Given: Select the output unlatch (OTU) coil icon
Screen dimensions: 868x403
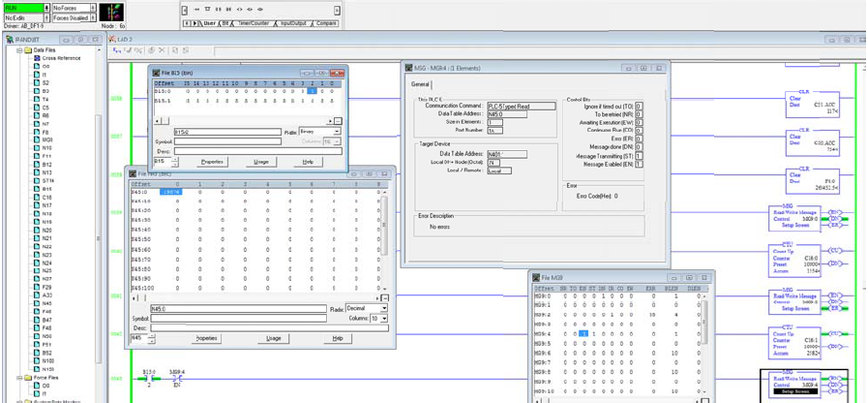Looking at the screenshot, I should coord(260,10).
